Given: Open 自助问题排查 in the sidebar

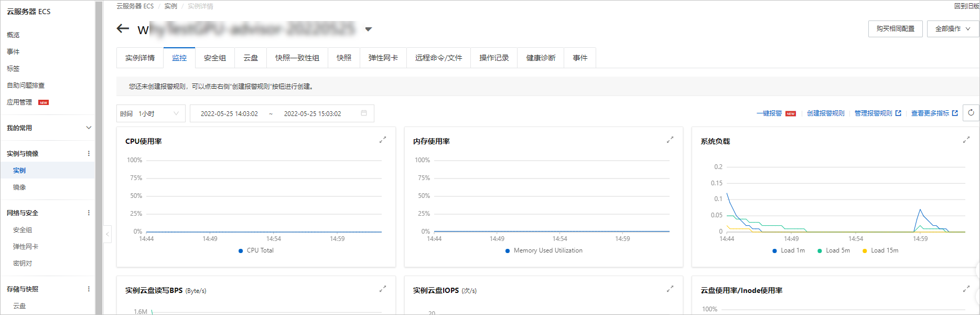Looking at the screenshot, I should tap(26, 86).
